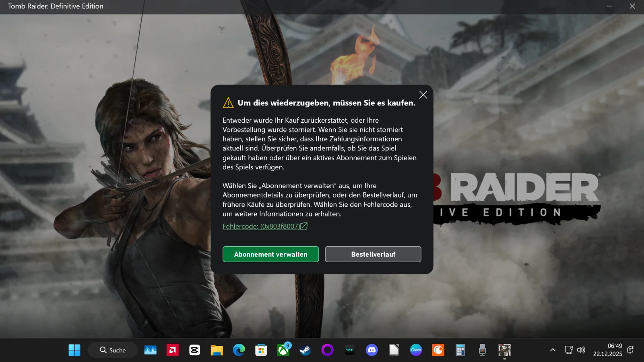
Task: Open Microsoft Store from the taskbar
Action: point(261,350)
